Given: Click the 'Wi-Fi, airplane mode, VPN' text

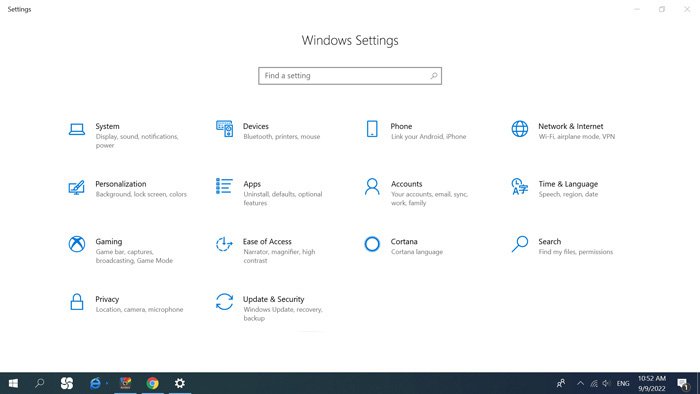Looking at the screenshot, I should [x=577, y=137].
